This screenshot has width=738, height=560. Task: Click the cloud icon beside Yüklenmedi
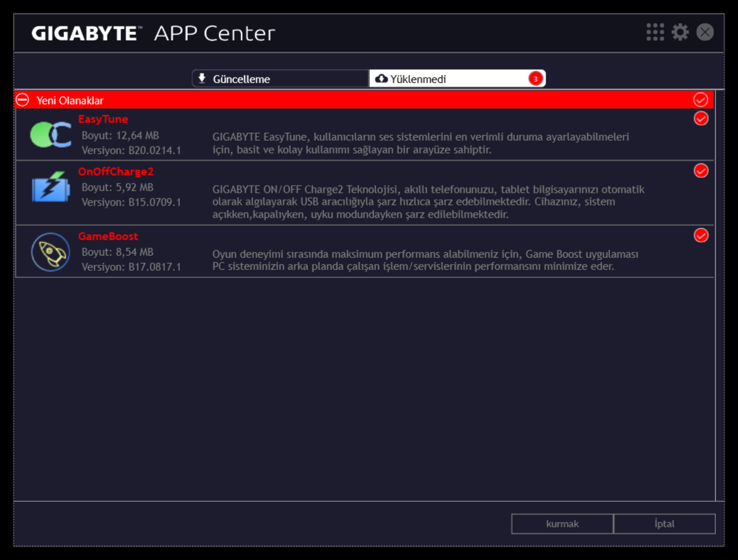tap(381, 79)
